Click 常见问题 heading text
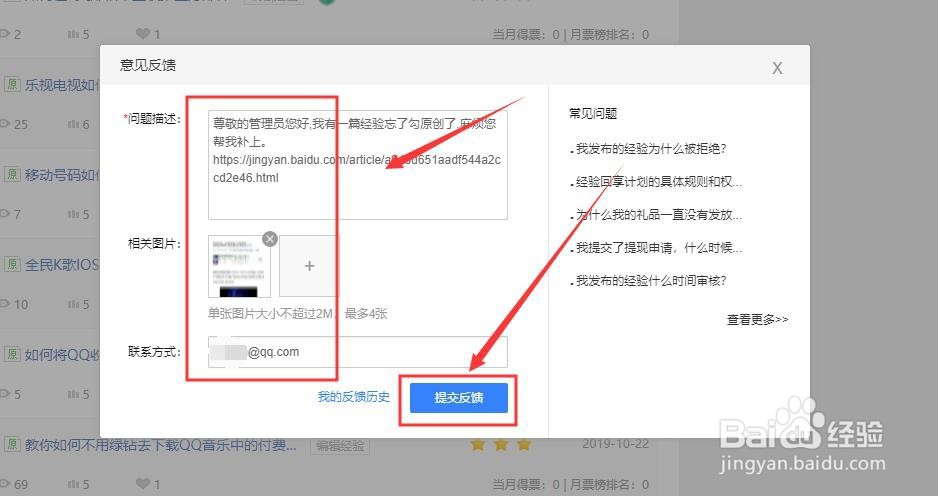Screen dimensions: 938x496 coord(593,114)
